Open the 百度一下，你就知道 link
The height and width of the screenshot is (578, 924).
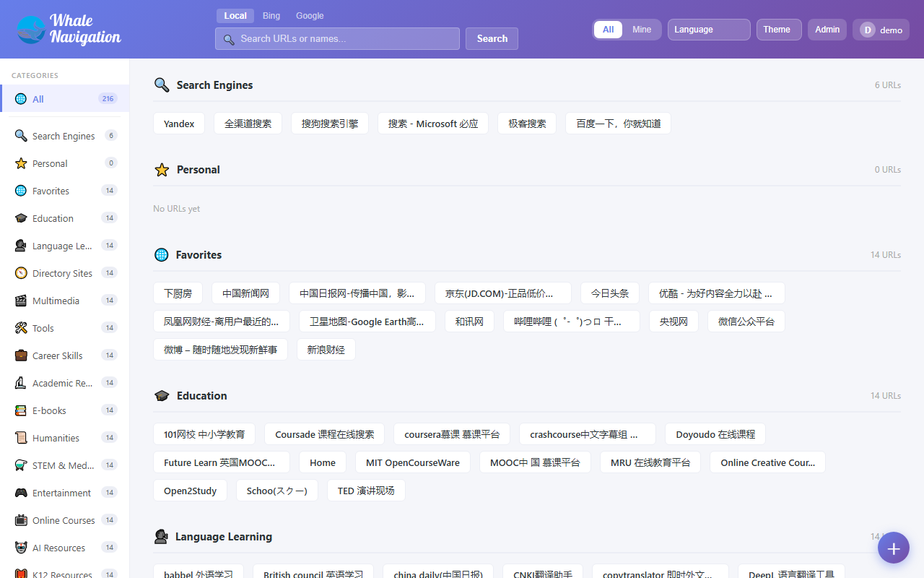click(x=619, y=124)
